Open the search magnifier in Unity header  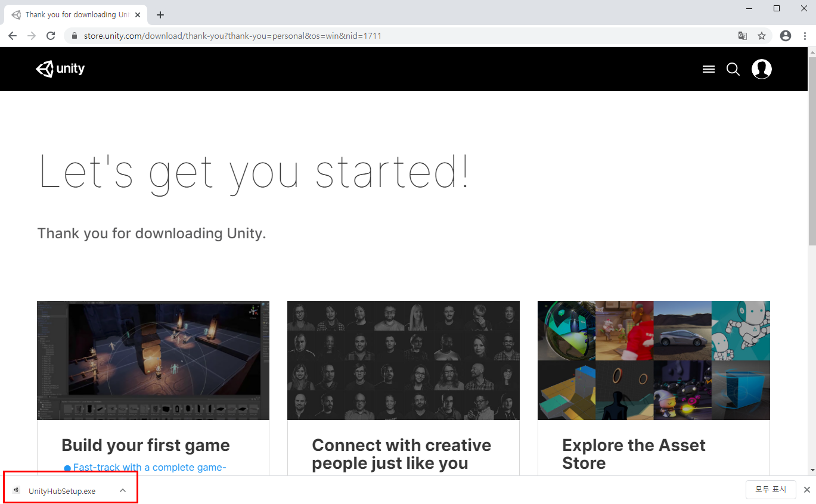pyautogui.click(x=733, y=70)
